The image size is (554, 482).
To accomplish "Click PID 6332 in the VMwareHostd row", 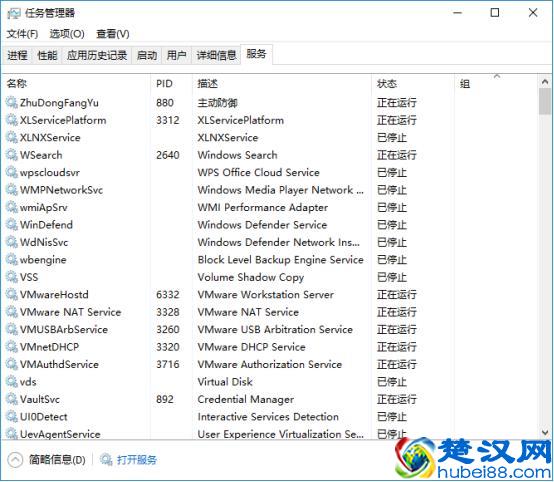I will tap(168, 295).
